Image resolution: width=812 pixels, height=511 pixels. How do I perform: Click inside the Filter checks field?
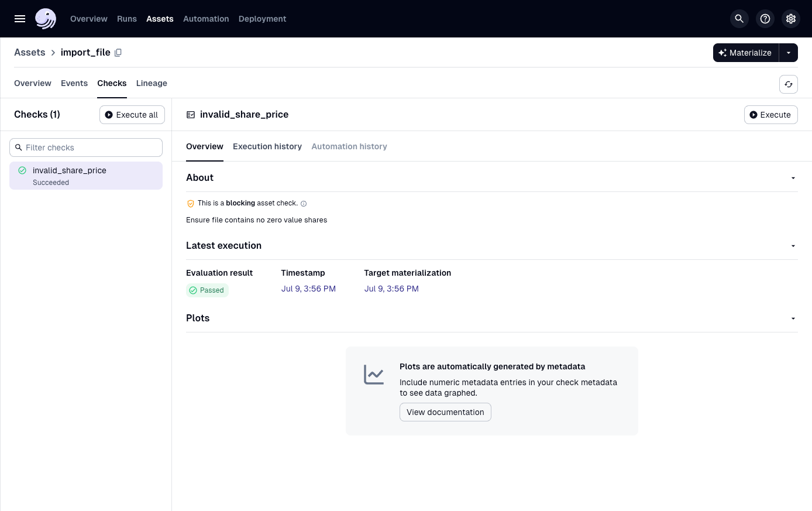pos(85,147)
